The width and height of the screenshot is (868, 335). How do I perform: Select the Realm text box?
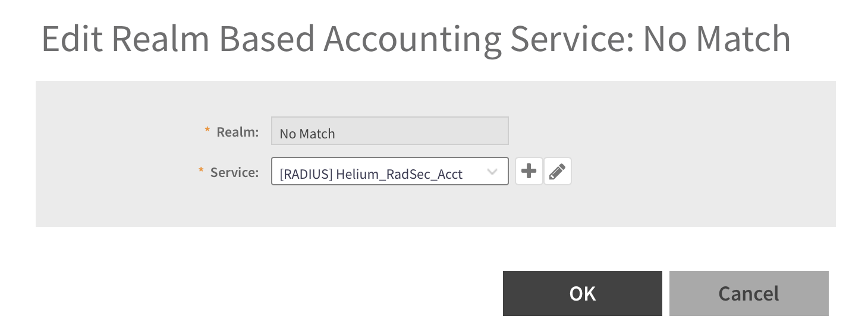pyautogui.click(x=389, y=131)
